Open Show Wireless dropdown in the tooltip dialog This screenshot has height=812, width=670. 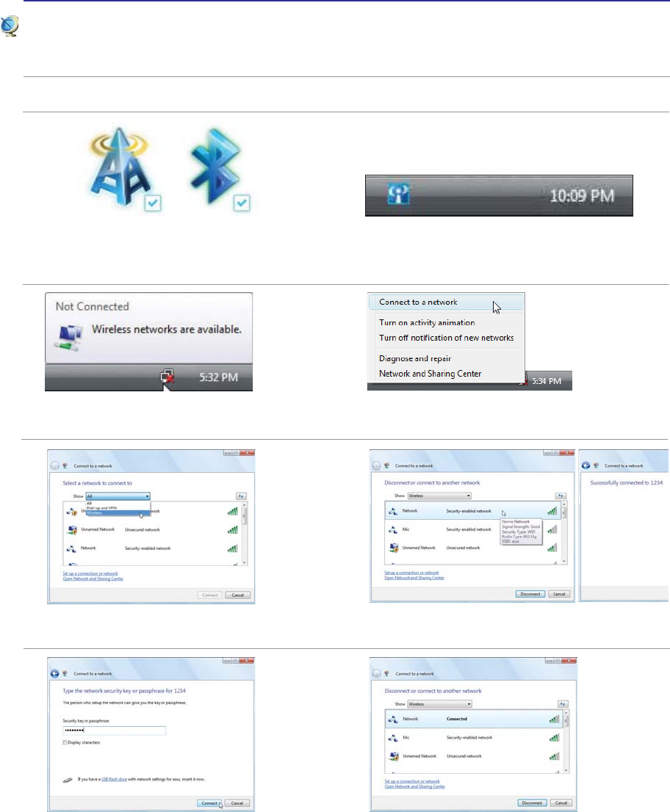coord(439,496)
